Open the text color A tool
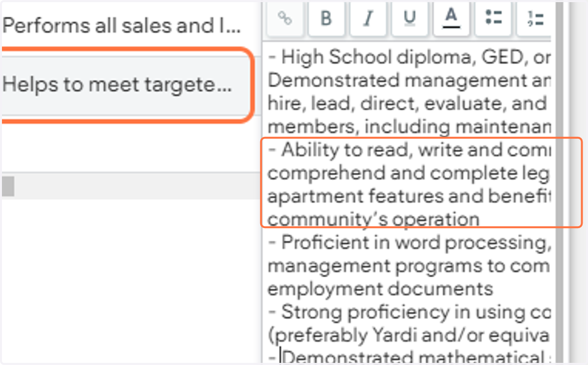Image resolution: width=588 pixels, height=365 pixels. (451, 18)
